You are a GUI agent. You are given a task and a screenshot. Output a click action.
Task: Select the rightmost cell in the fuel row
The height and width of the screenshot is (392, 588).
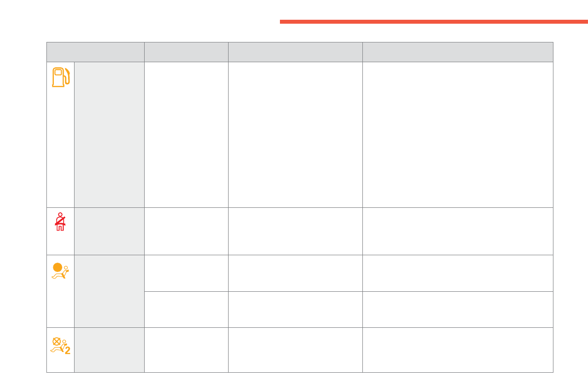(x=458, y=134)
